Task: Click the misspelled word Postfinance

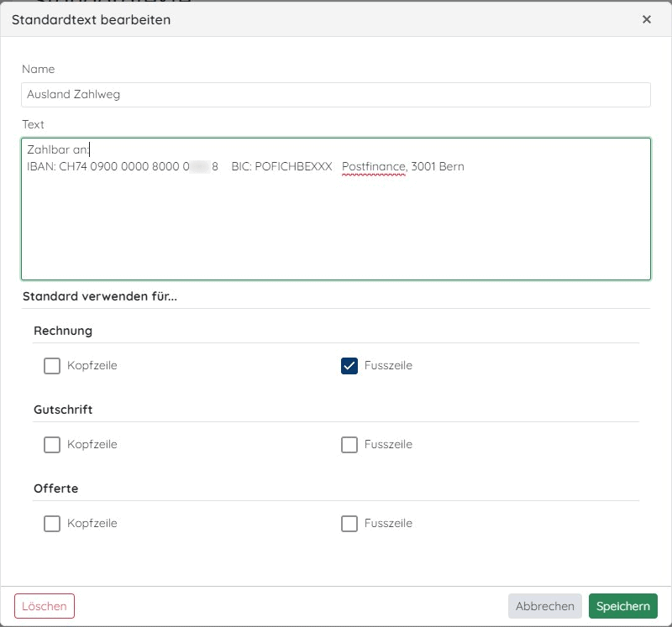Action: [374, 166]
